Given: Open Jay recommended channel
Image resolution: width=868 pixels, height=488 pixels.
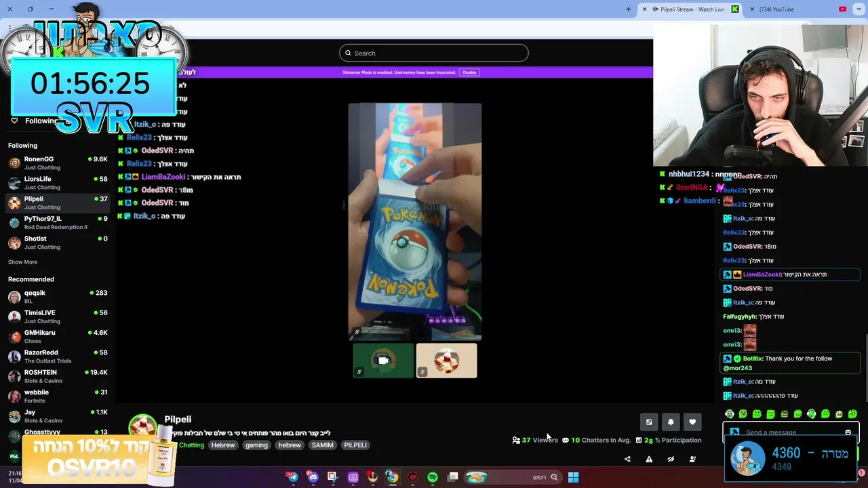Looking at the screenshot, I should (58, 415).
